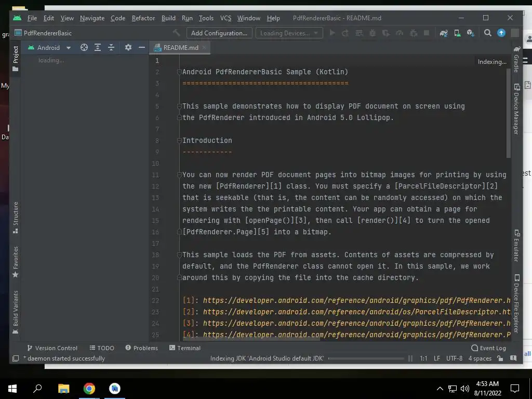This screenshot has height=399, width=532.
Task: Open the TODO tool window
Action: pos(102,348)
